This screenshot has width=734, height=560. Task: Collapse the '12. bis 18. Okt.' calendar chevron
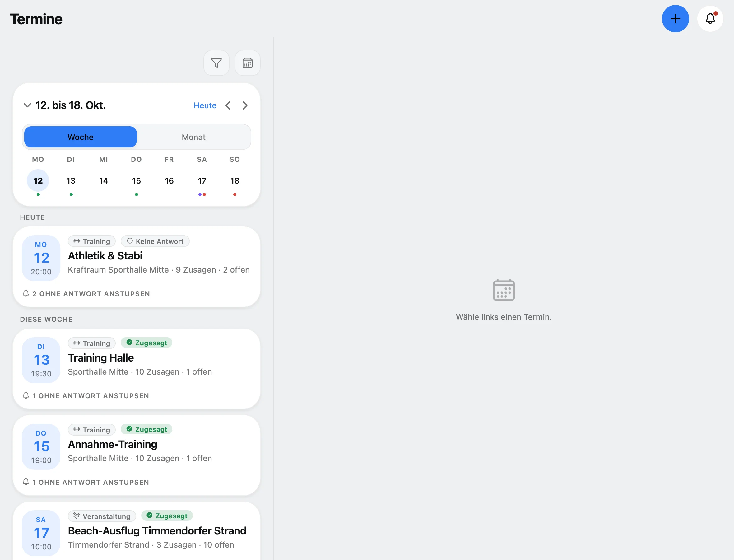(x=27, y=105)
